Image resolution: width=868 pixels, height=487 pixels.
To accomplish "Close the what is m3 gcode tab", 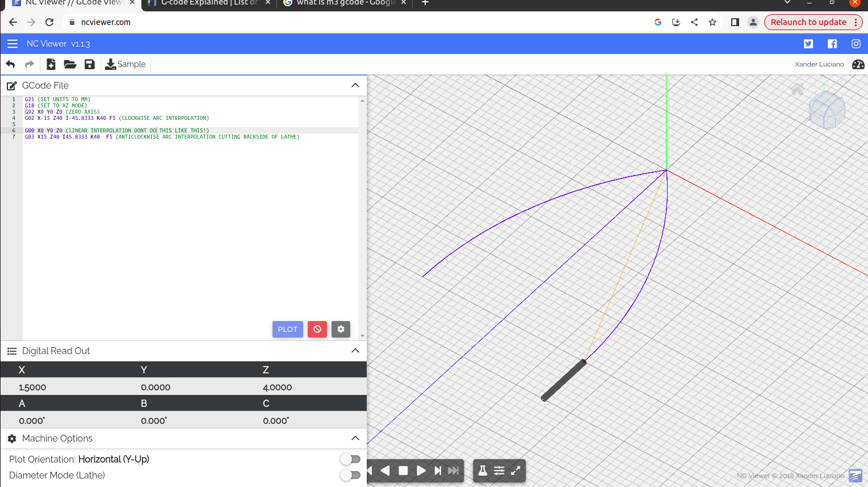I will tap(404, 3).
